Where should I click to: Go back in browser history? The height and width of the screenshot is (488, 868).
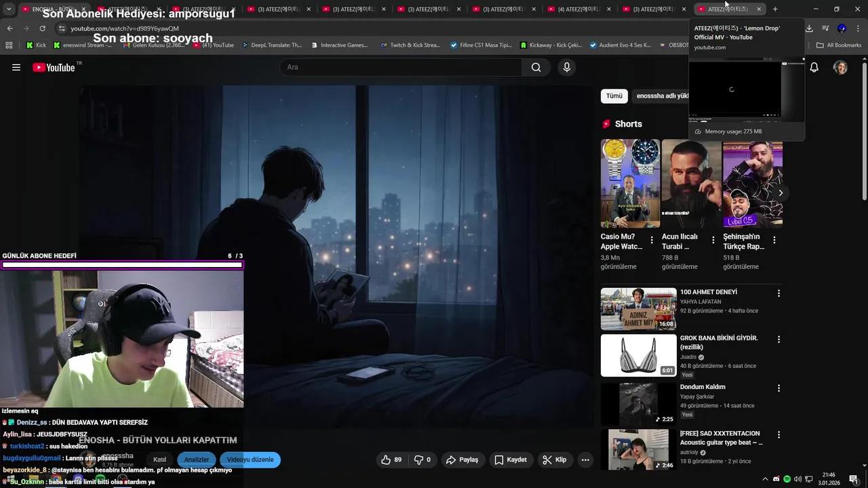pos(9,28)
